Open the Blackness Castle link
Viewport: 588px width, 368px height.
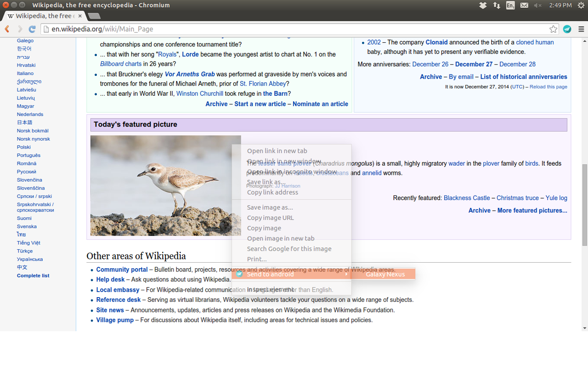[467, 198]
